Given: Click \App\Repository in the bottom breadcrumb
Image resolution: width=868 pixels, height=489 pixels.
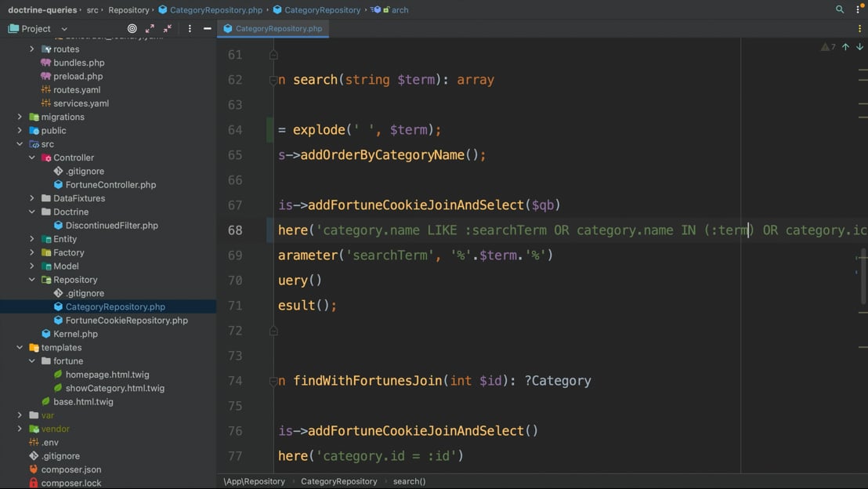Looking at the screenshot, I should pyautogui.click(x=254, y=481).
